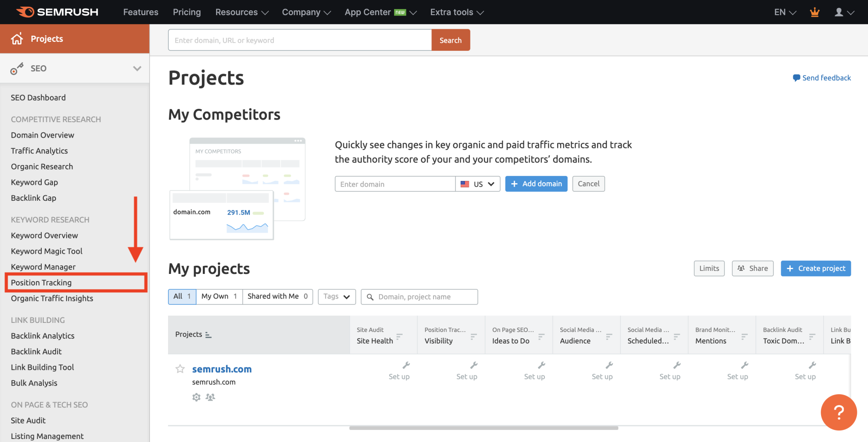The height and width of the screenshot is (442, 868).
Task: Click the SEO key icon
Action: 17,68
